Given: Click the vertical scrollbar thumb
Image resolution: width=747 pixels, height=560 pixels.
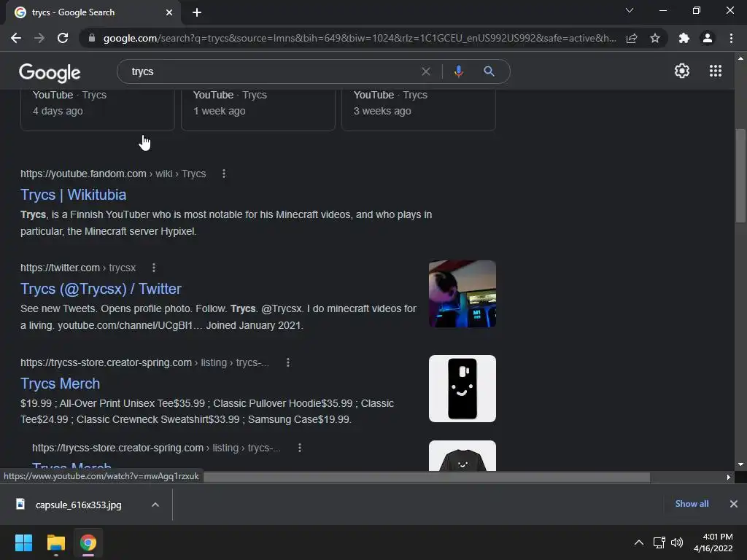Looking at the screenshot, I should 740,175.
